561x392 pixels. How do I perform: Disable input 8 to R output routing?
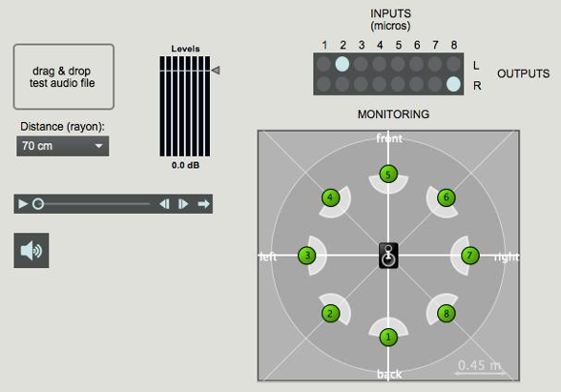pos(454,84)
